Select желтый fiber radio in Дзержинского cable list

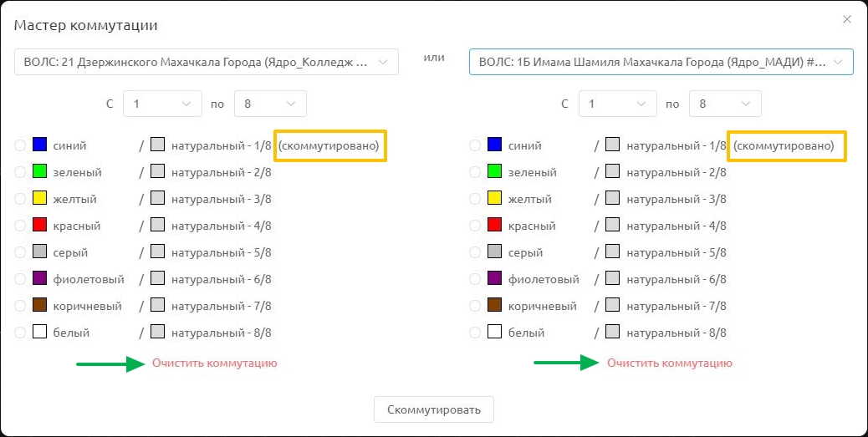(20, 199)
